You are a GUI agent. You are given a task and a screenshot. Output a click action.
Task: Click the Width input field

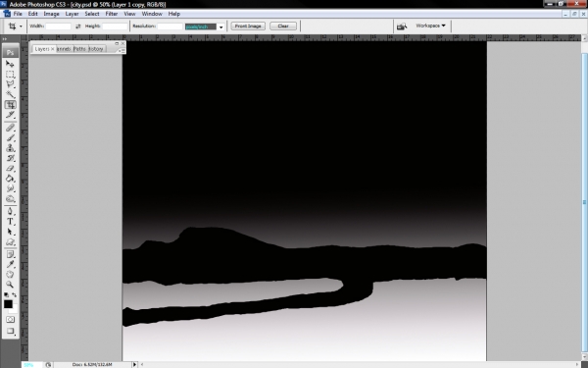[58, 26]
